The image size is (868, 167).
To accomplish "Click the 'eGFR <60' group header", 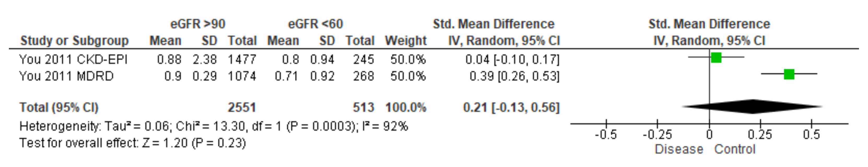I will [x=315, y=24].
